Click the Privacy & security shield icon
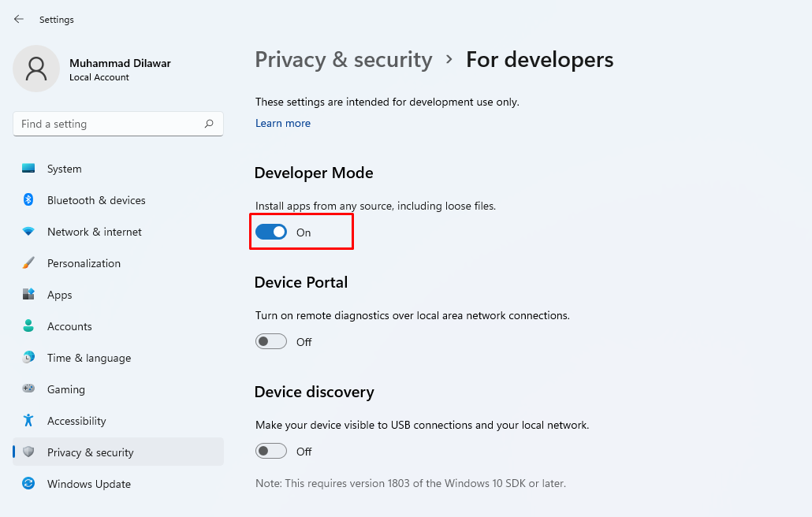The height and width of the screenshot is (517, 812). 28,452
